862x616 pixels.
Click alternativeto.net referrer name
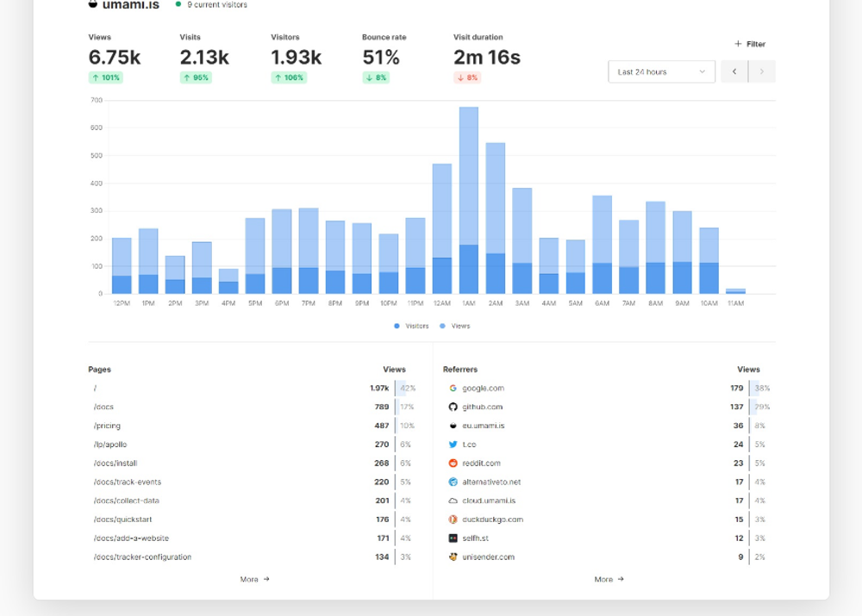click(x=491, y=482)
